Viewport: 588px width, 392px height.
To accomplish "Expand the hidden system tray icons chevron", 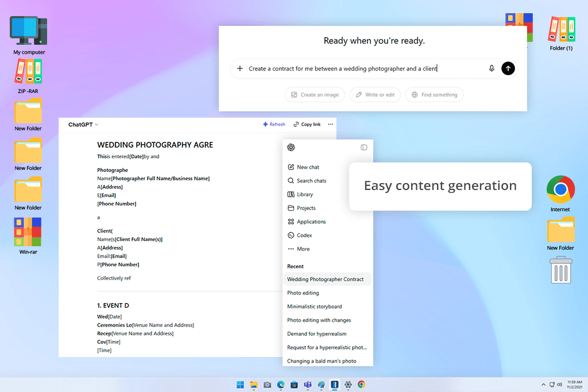I will coord(543,385).
